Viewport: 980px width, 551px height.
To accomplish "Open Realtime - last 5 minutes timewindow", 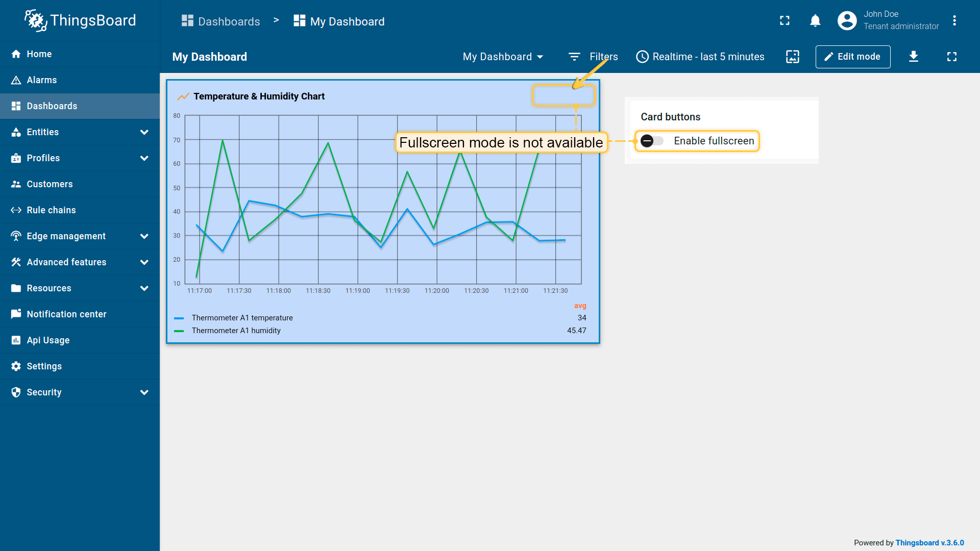I will tap(700, 57).
